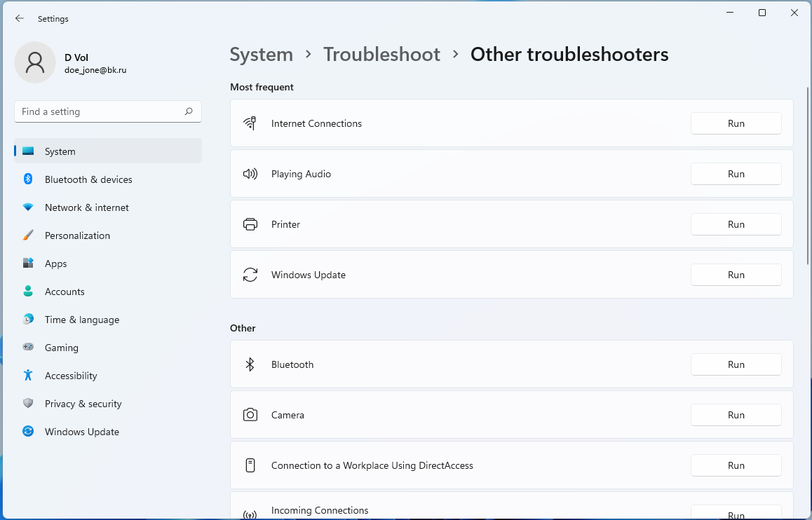This screenshot has width=812, height=520.
Task: Click the Personalization paintbrush icon
Action: [x=28, y=235]
